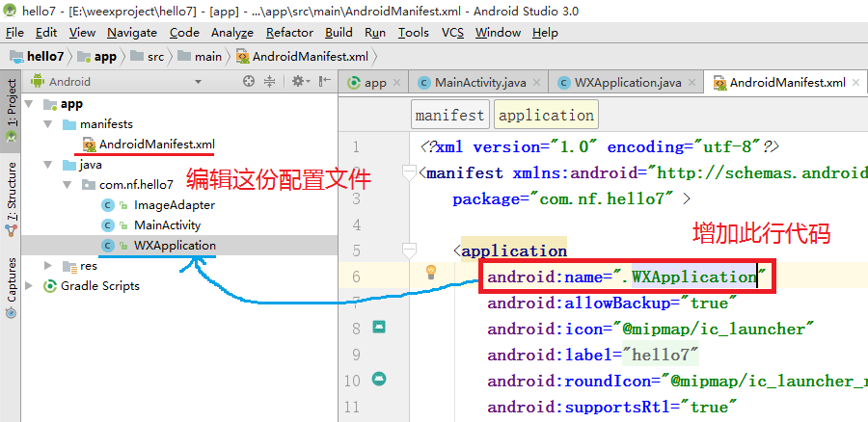
Task: Open the Build menu
Action: pos(339,33)
